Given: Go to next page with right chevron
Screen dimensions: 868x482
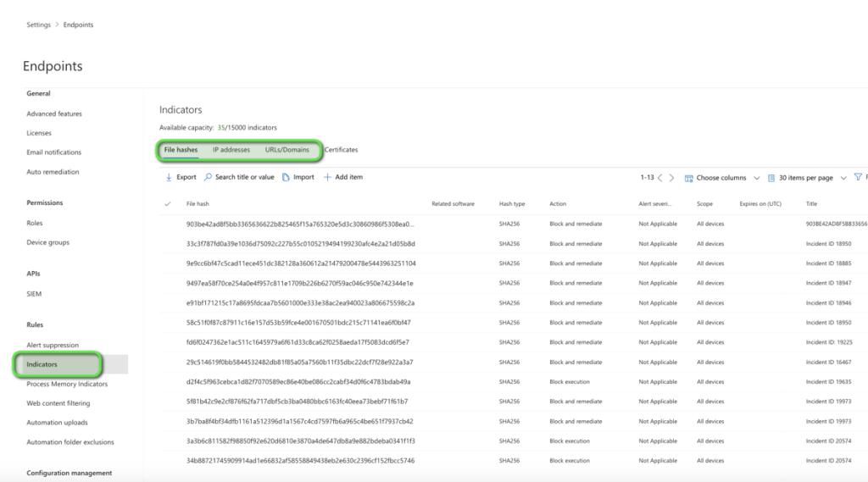Looking at the screenshot, I should click(x=672, y=178).
